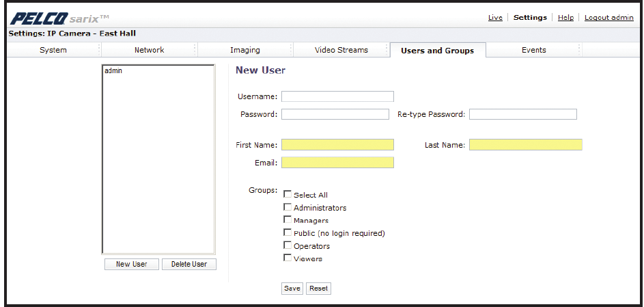Click the Pelco Sarix logo

click(59, 17)
